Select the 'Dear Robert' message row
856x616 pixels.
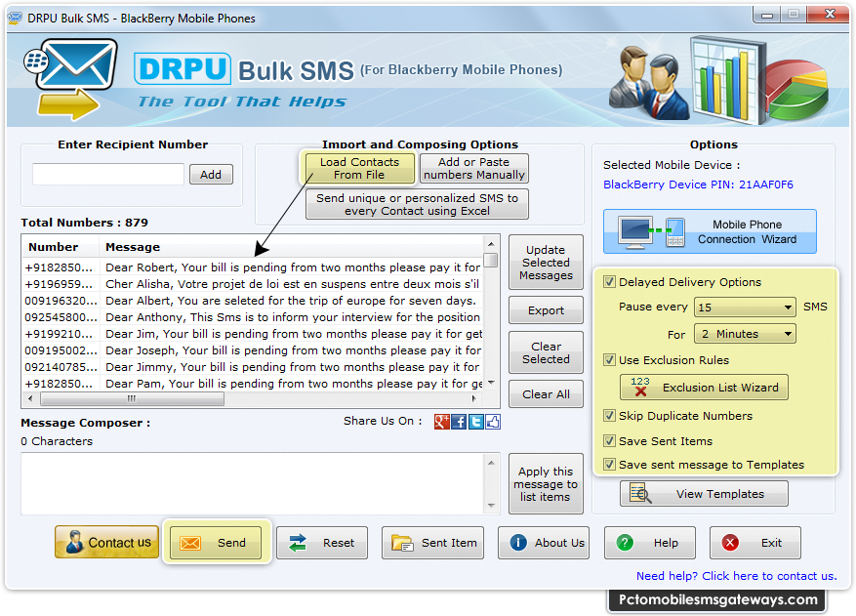[253, 267]
